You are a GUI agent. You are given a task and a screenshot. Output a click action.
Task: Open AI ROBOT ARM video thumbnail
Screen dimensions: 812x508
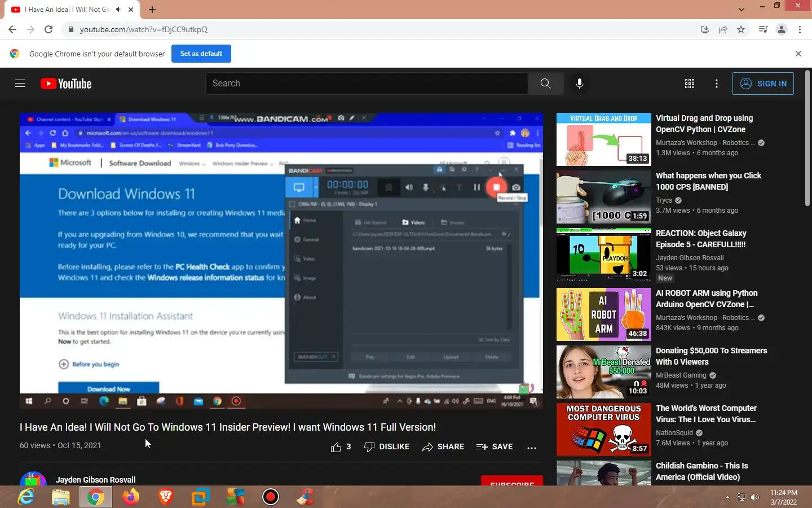(x=603, y=314)
